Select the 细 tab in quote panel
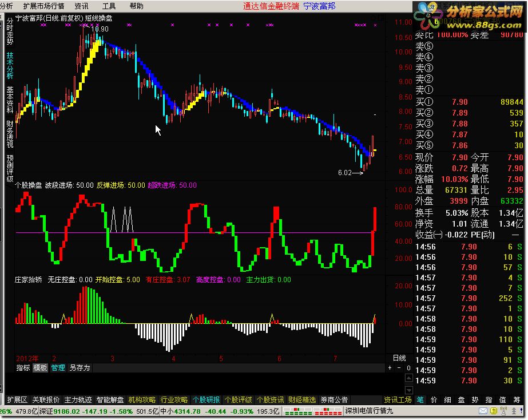 pos(448,400)
